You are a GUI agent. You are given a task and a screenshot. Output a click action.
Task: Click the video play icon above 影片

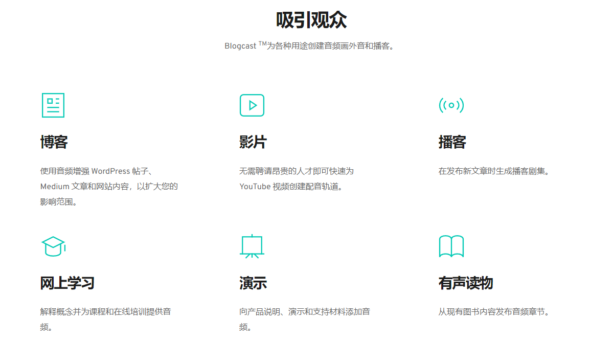pyautogui.click(x=252, y=105)
